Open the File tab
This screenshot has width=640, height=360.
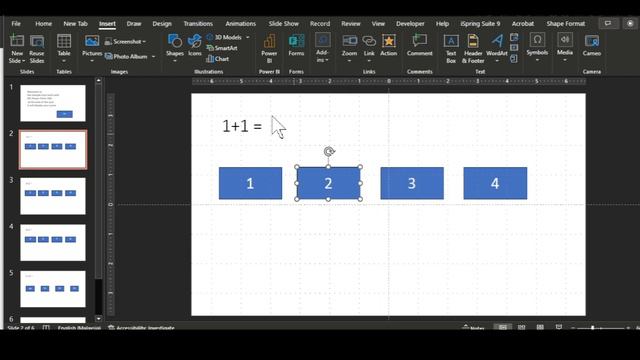16,24
